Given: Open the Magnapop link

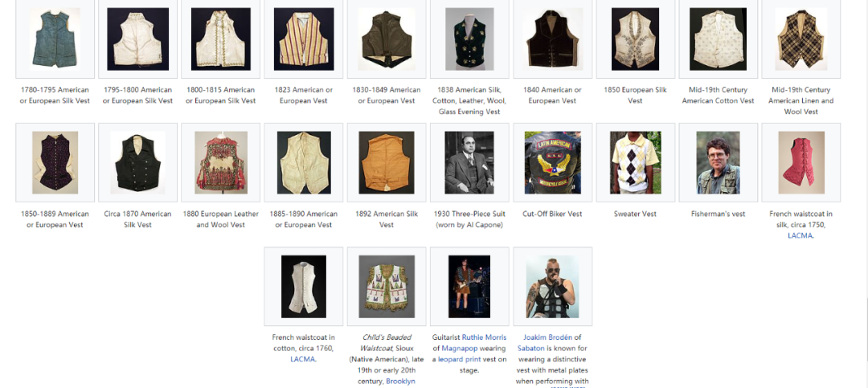Looking at the screenshot, I should (460, 348).
